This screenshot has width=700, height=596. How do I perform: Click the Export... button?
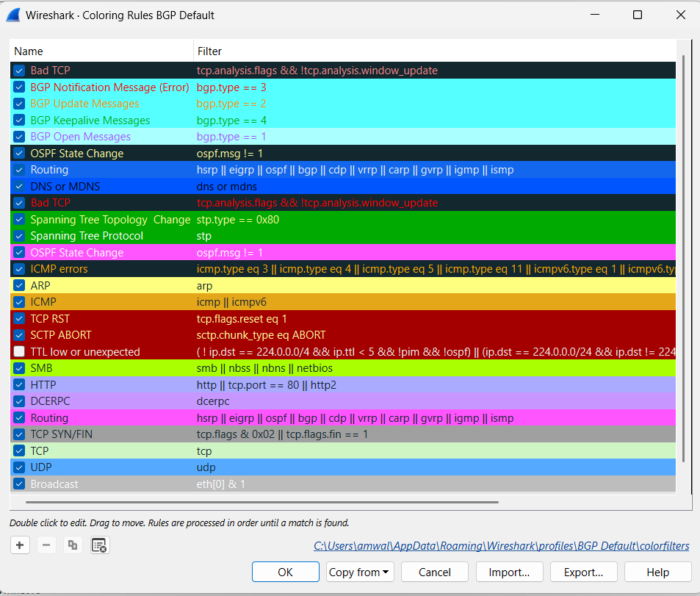click(583, 572)
